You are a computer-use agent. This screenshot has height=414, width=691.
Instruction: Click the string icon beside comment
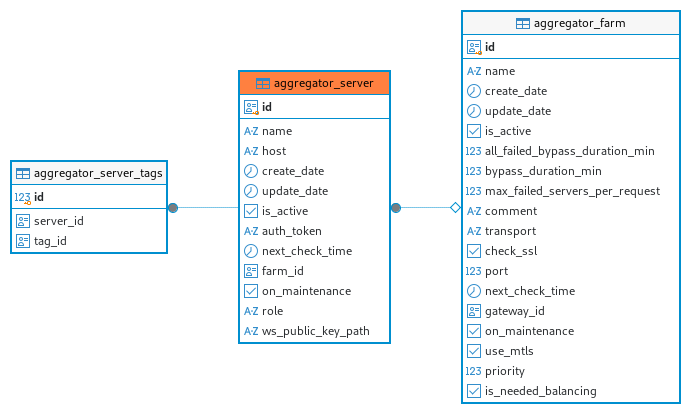tap(474, 211)
